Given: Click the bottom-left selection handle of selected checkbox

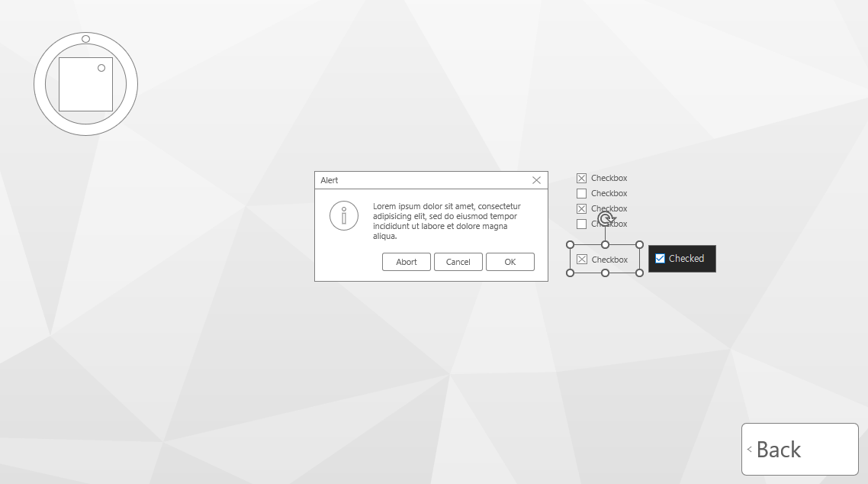Looking at the screenshot, I should [x=571, y=273].
